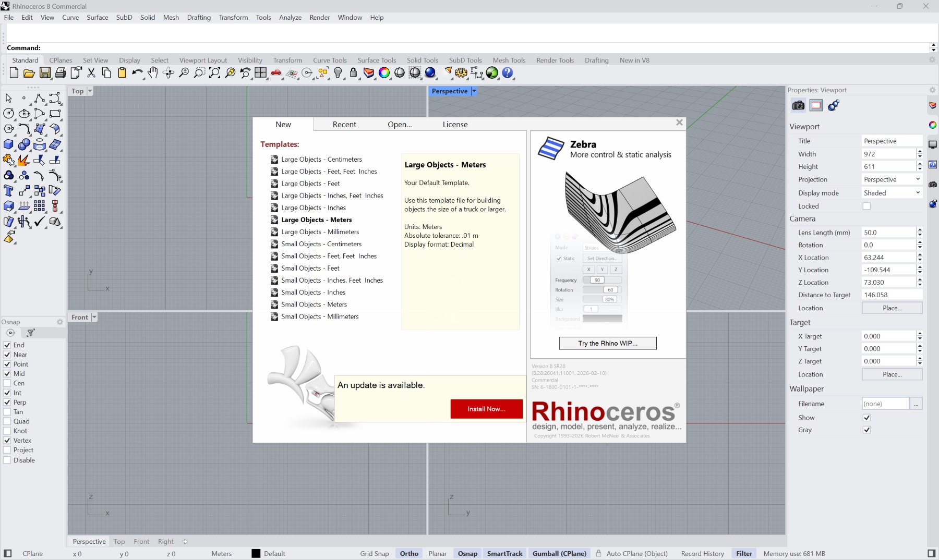Select the Rotate View tool
This screenshot has height=560, width=939.
tap(168, 73)
